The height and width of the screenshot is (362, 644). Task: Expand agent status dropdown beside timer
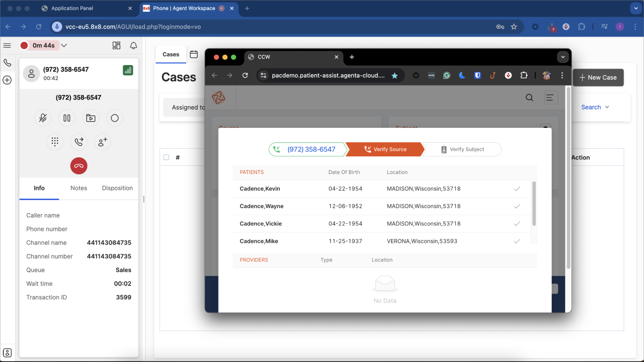pyautogui.click(x=64, y=45)
